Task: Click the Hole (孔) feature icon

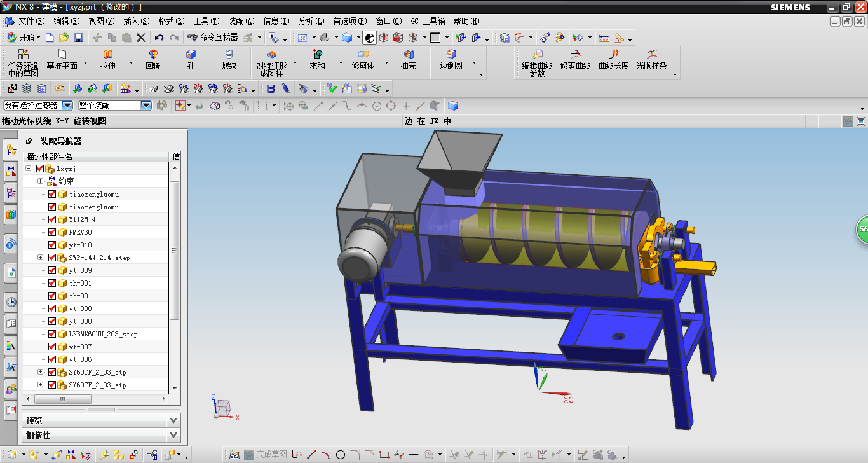Action: tap(191, 55)
